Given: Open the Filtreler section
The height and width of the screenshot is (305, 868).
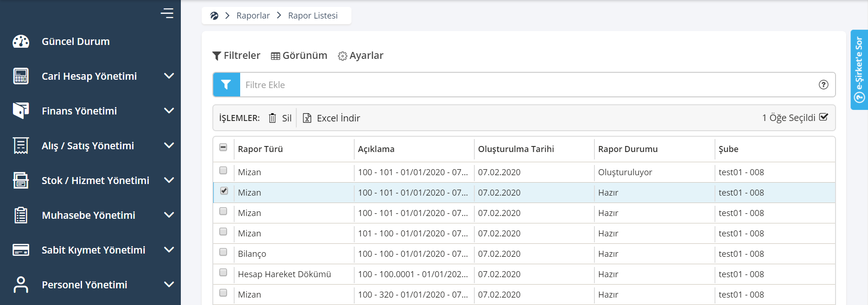Looking at the screenshot, I should point(236,56).
